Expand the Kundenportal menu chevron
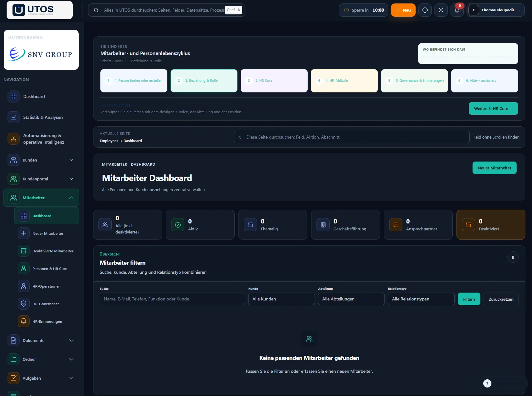 tap(71, 179)
